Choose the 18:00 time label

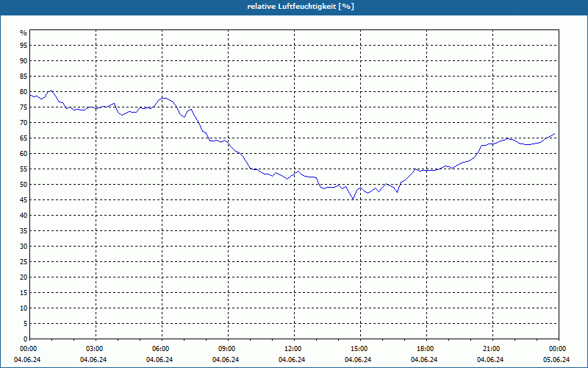(x=426, y=349)
